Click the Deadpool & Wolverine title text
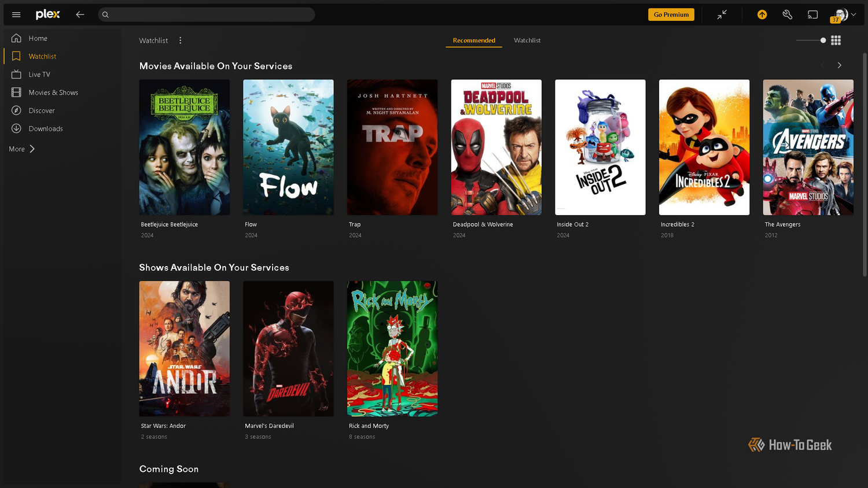This screenshot has width=868, height=488. pyautogui.click(x=483, y=224)
